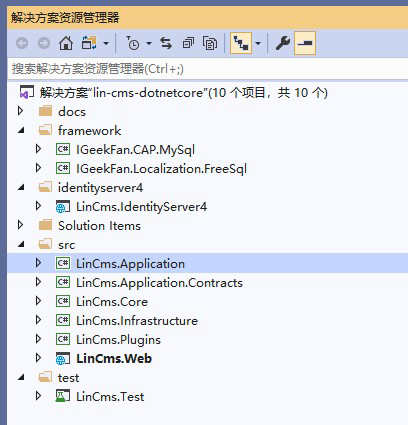The height and width of the screenshot is (425, 408).
Task: Select IGeekFan.CAP.MySql project name
Action: tap(135, 150)
